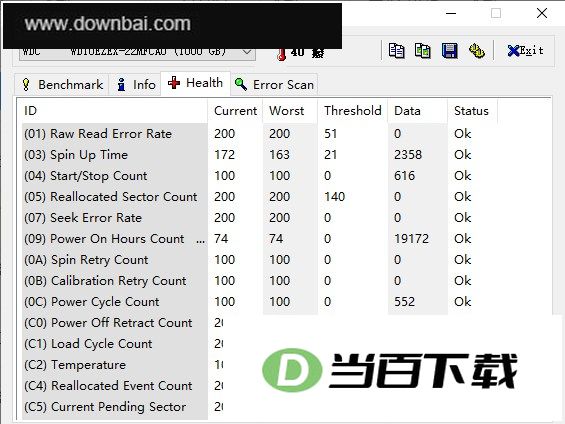
Task: Switch to the Info tab
Action: pos(136,85)
